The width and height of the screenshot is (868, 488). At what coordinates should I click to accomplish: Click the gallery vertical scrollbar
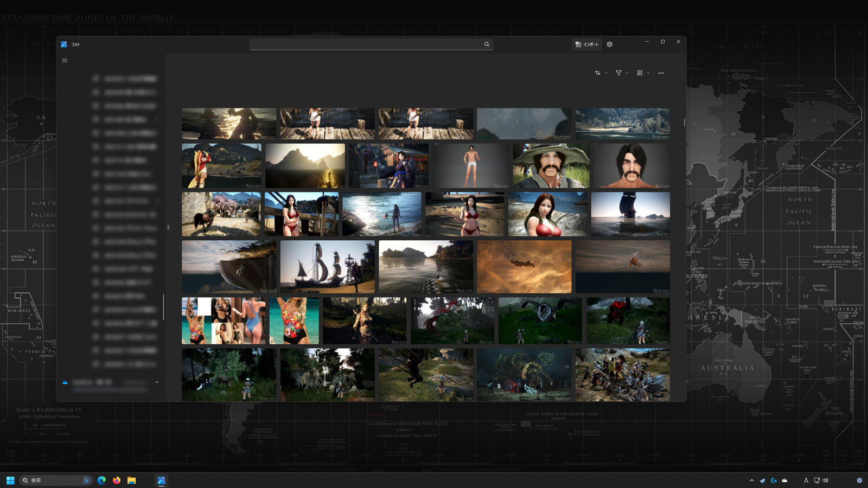684,123
